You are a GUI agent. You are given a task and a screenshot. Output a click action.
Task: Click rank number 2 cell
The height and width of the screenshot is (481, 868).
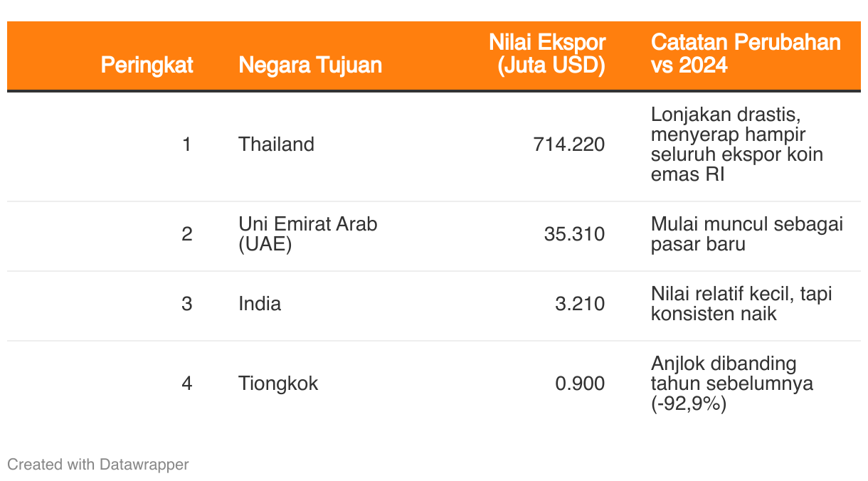pyautogui.click(x=186, y=234)
